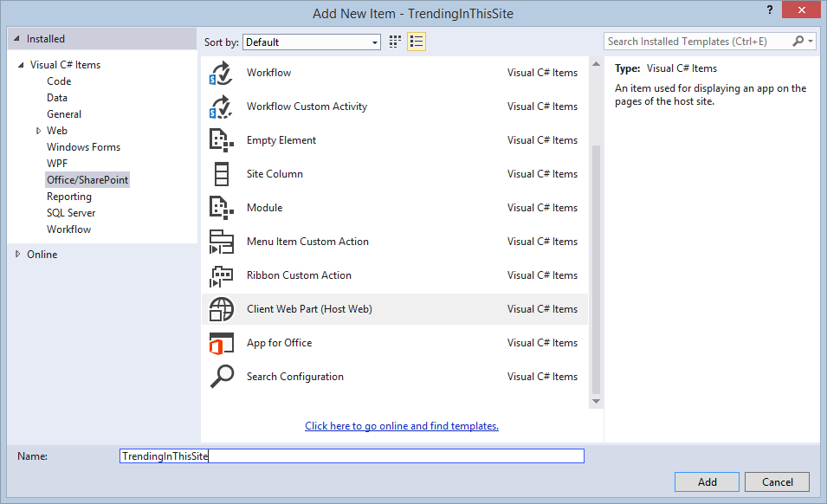Select the 'Search Configuration' label
Screen dimensions: 827x504
(x=294, y=377)
